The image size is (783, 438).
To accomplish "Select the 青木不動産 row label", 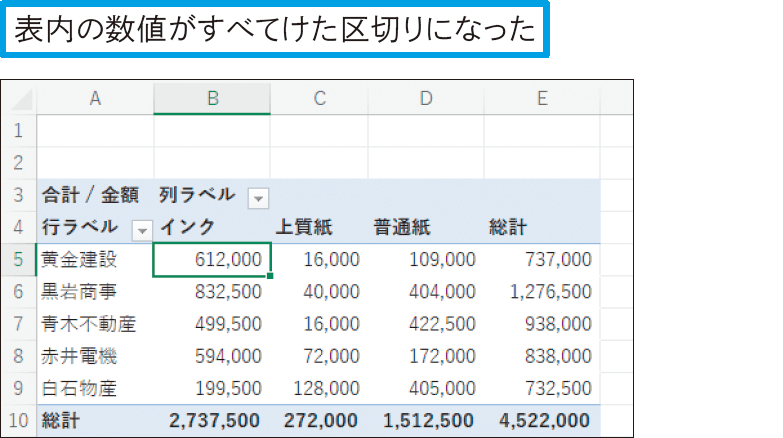I will coord(95,324).
